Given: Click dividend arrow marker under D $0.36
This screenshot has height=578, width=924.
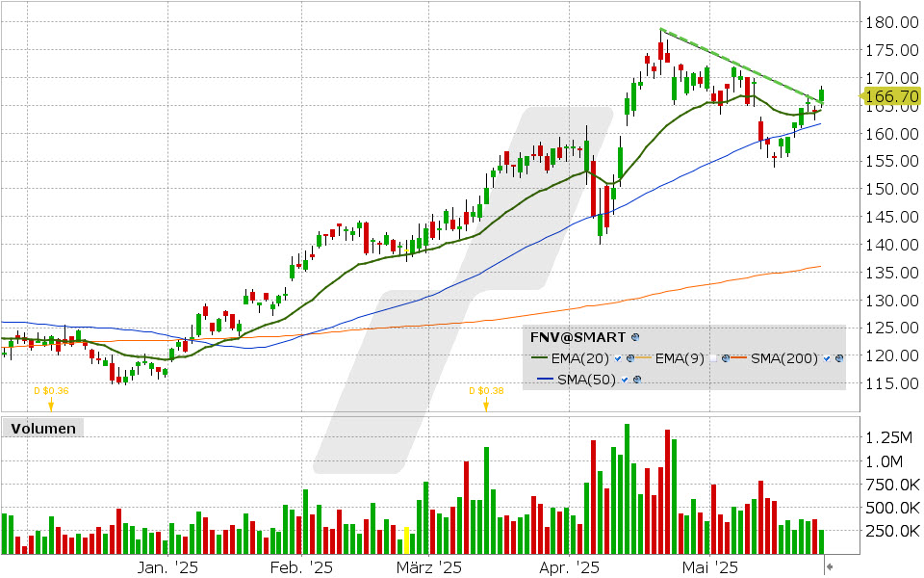Looking at the screenshot, I should (51, 404).
